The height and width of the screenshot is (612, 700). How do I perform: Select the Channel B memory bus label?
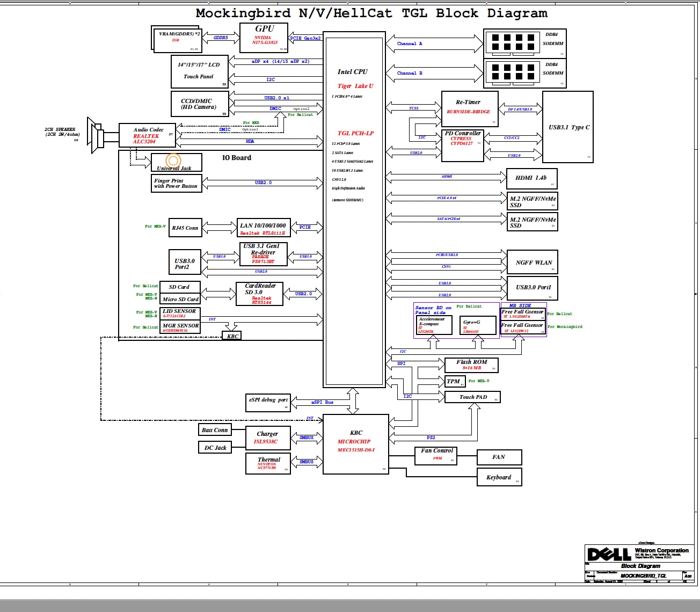click(410, 73)
